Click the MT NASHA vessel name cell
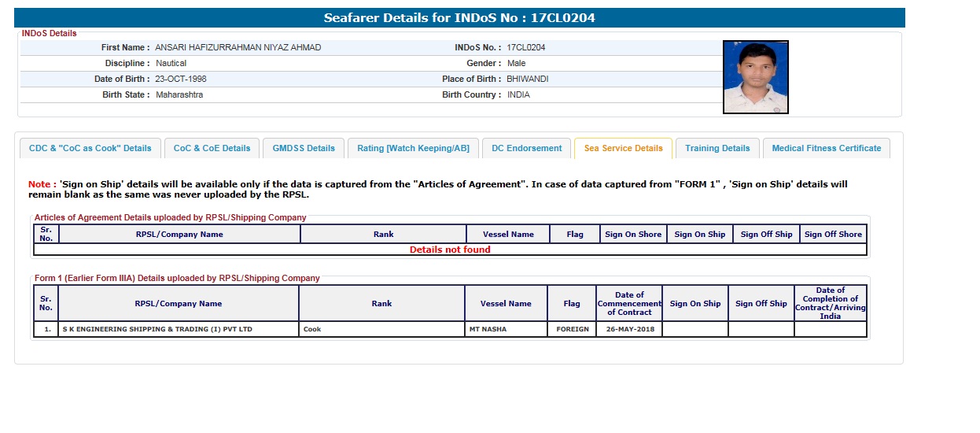This screenshot has width=980, height=433. (x=488, y=329)
